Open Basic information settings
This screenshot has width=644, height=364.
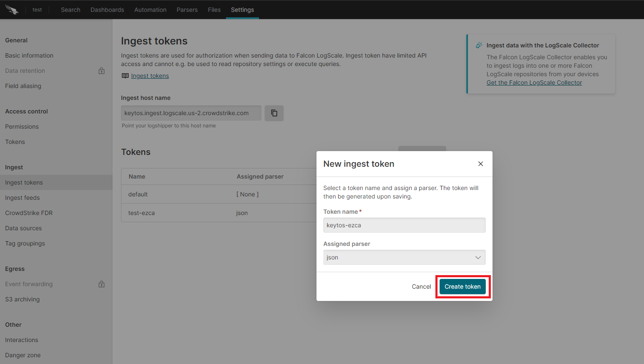coord(29,55)
